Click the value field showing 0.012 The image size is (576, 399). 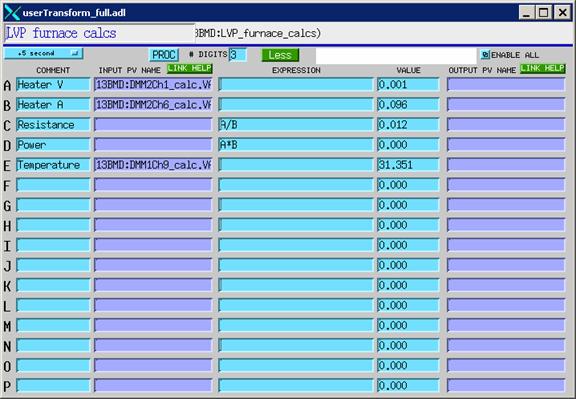(x=408, y=125)
